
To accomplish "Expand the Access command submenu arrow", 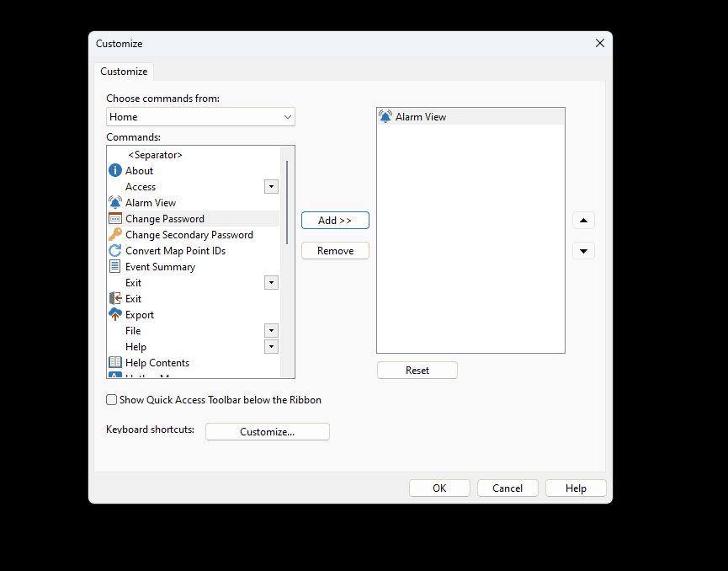I will [x=271, y=187].
